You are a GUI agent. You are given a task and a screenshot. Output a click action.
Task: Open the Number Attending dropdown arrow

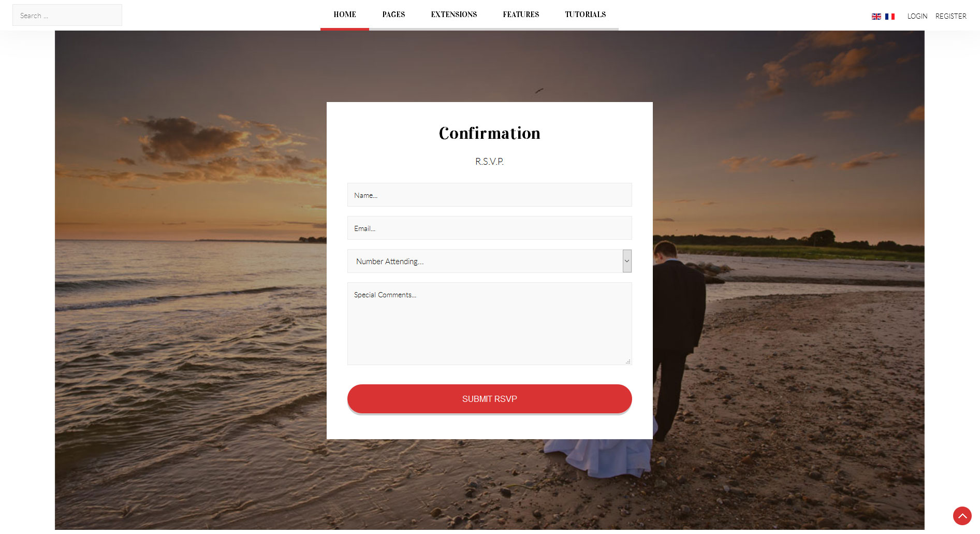coord(627,261)
